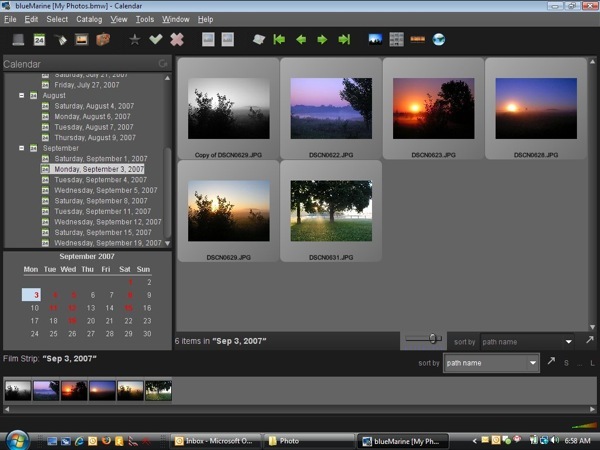Select Tuesday, September 4, 2007 in tree
The image size is (600, 450).
pyautogui.click(x=100, y=180)
